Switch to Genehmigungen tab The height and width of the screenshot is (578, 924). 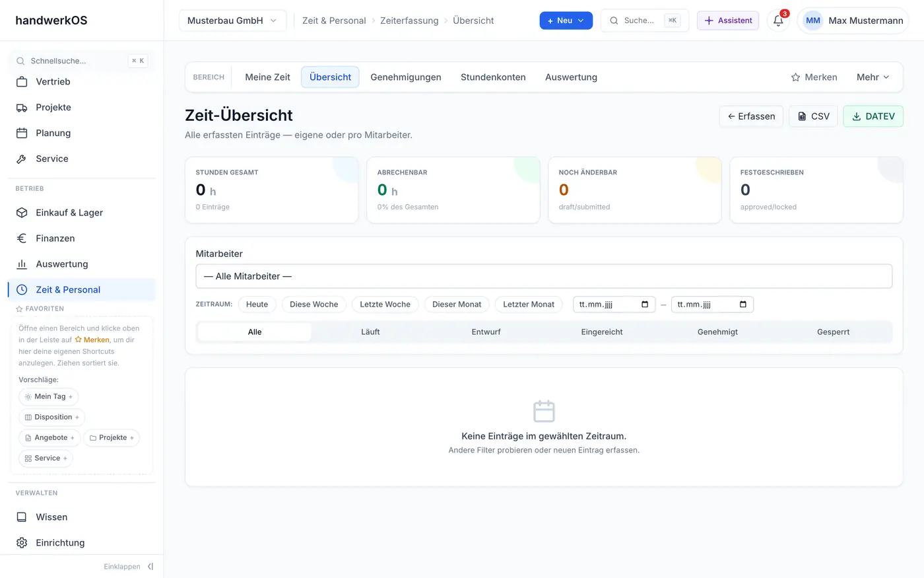coord(406,77)
